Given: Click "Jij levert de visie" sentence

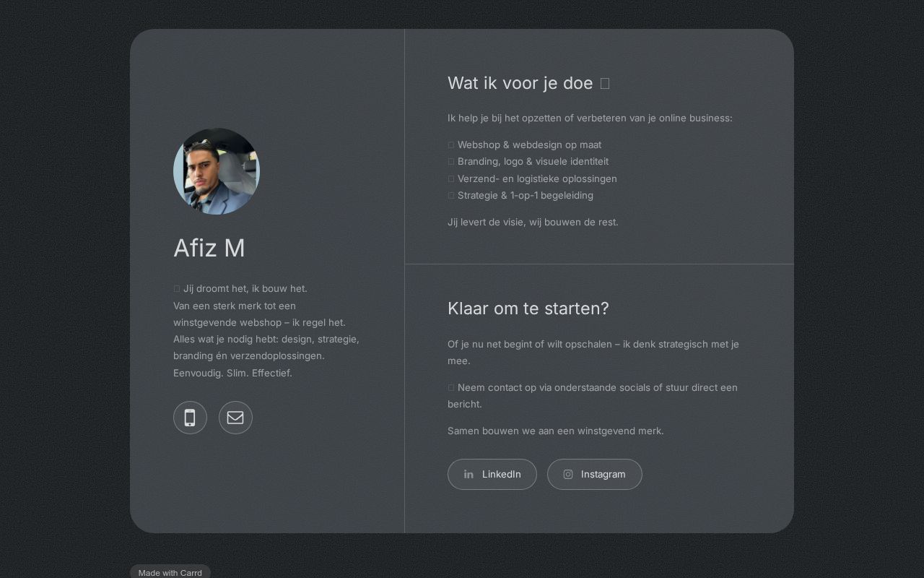Looking at the screenshot, I should click(x=533, y=222).
